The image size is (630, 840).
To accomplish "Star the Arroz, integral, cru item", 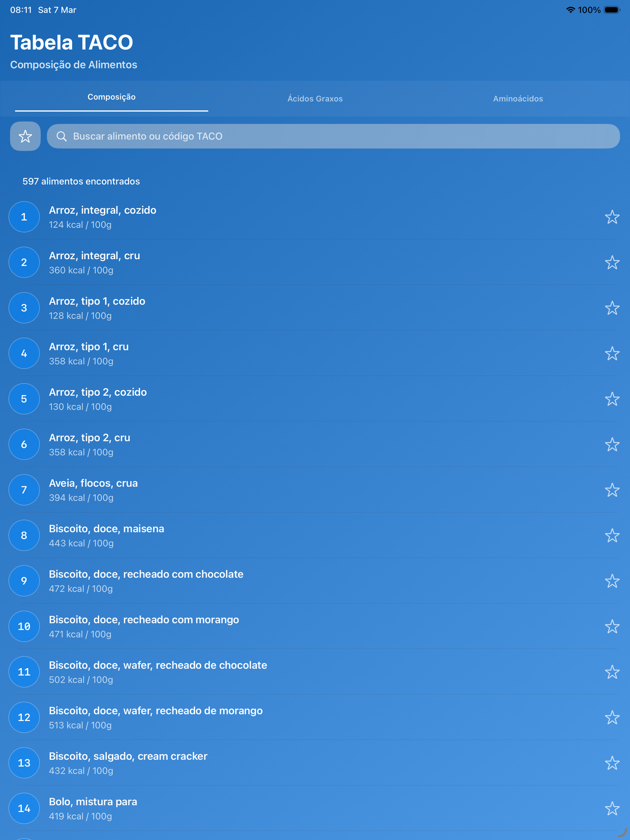I will (x=612, y=262).
